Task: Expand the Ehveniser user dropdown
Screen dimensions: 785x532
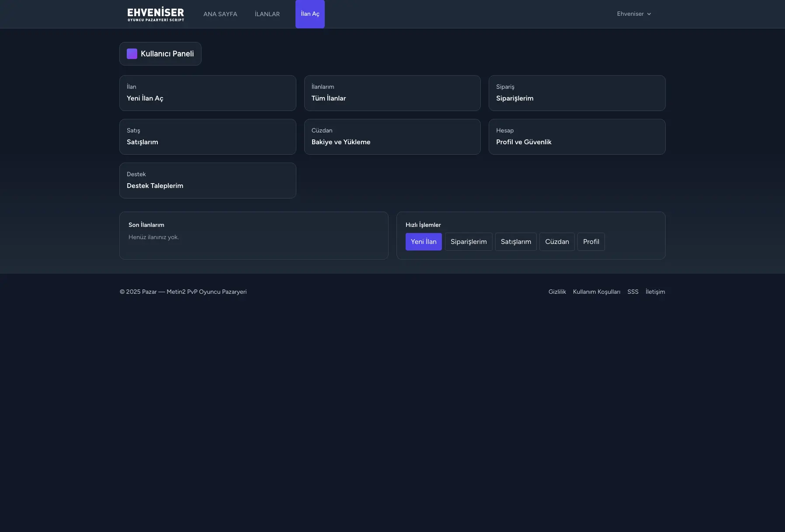Action: (x=634, y=14)
